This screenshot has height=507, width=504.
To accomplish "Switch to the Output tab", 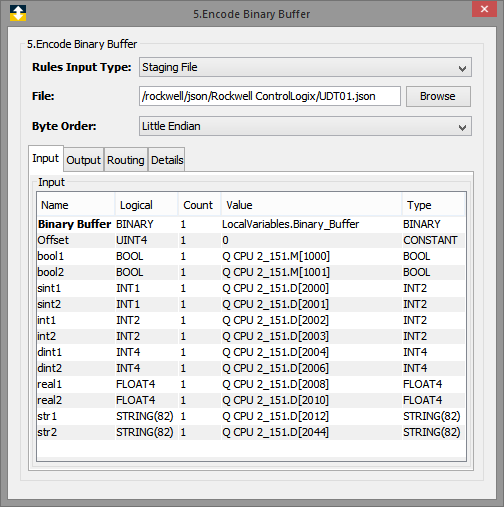I will pos(83,160).
